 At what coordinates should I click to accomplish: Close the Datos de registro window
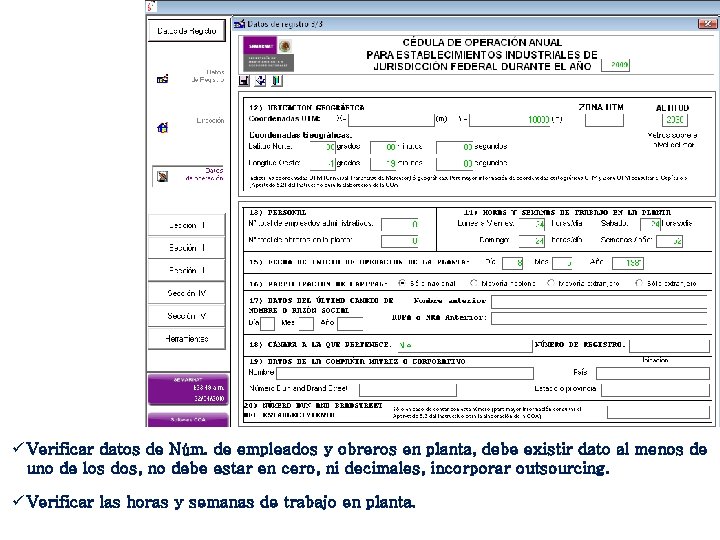click(x=707, y=24)
